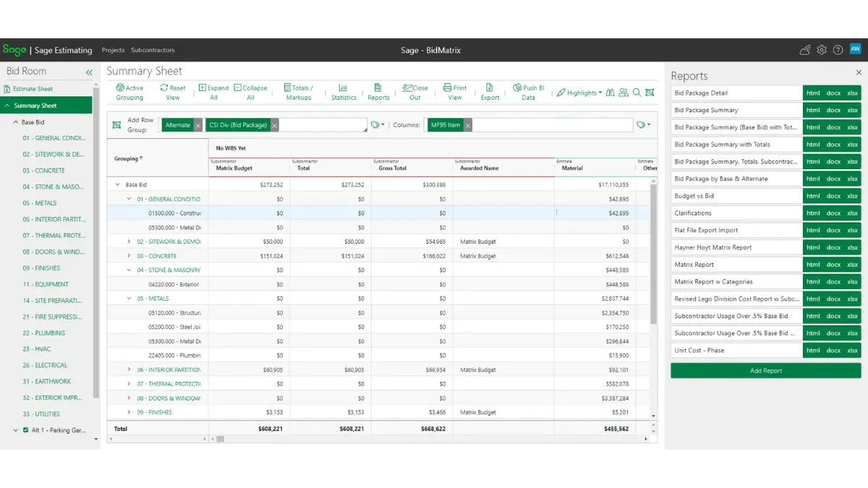Open the Statistics chart icon
The image size is (868, 488).
(343, 87)
